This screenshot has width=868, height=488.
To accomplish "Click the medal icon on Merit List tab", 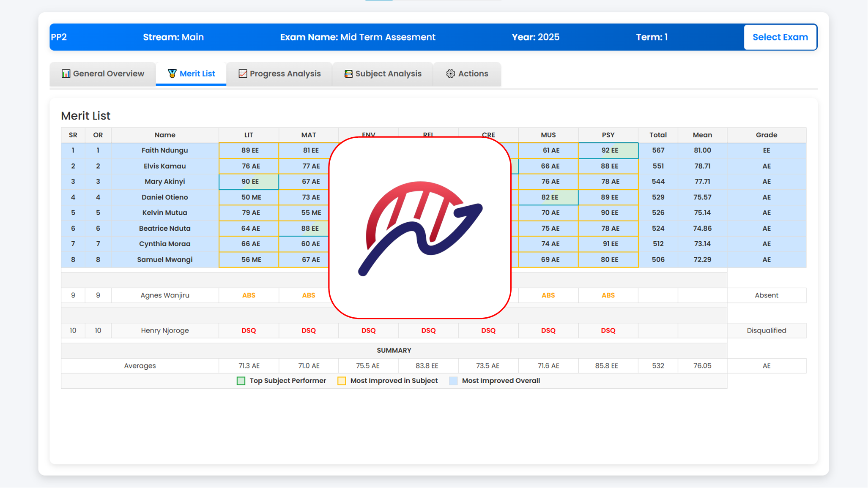I will click(x=171, y=74).
